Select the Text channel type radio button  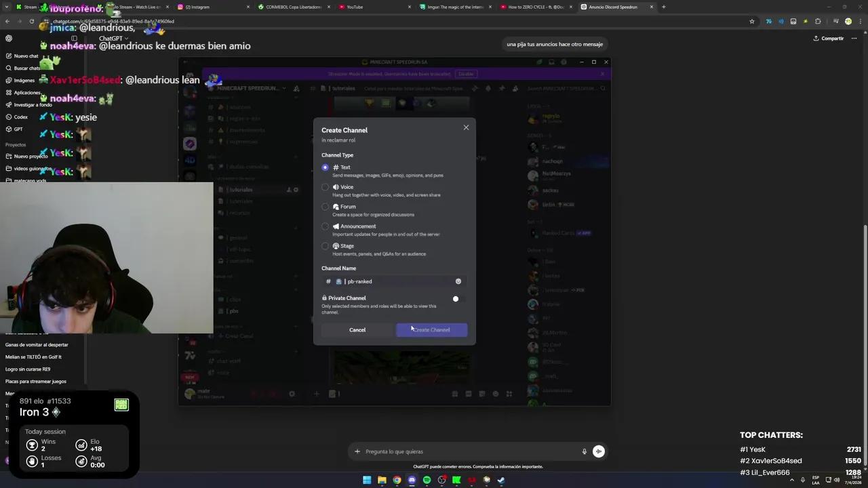coord(325,167)
